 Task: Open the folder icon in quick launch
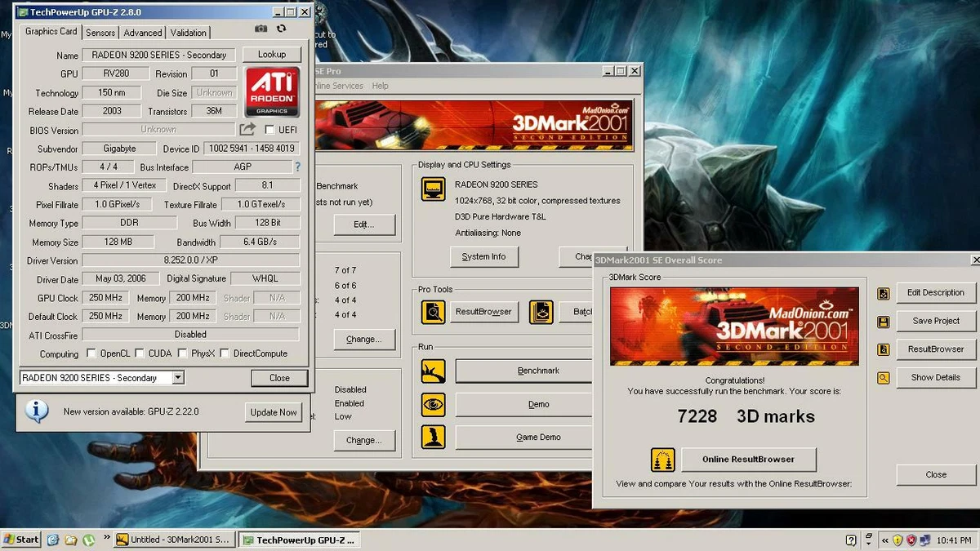pos(71,540)
